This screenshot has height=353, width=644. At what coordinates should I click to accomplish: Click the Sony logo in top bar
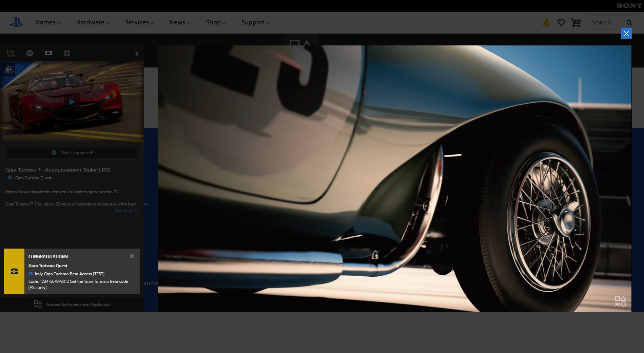click(629, 6)
